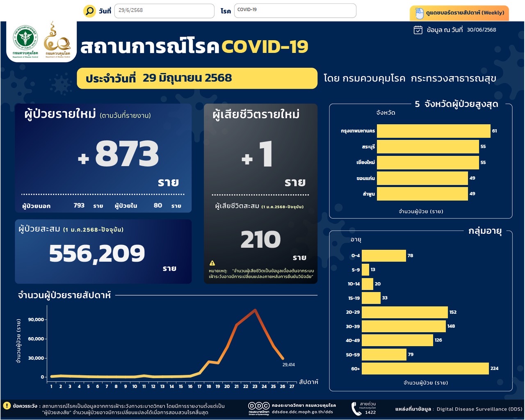Click the golden anniversary emblem logo

[x=57, y=40]
